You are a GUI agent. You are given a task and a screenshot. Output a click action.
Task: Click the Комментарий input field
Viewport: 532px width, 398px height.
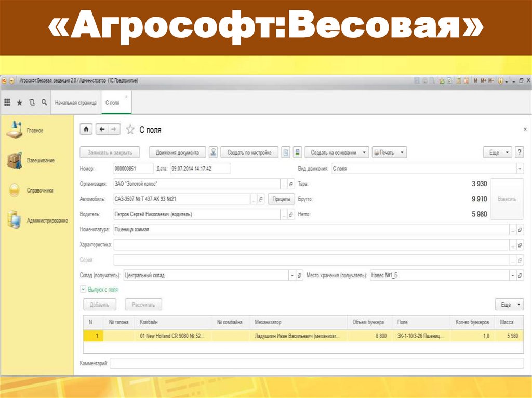click(316, 363)
